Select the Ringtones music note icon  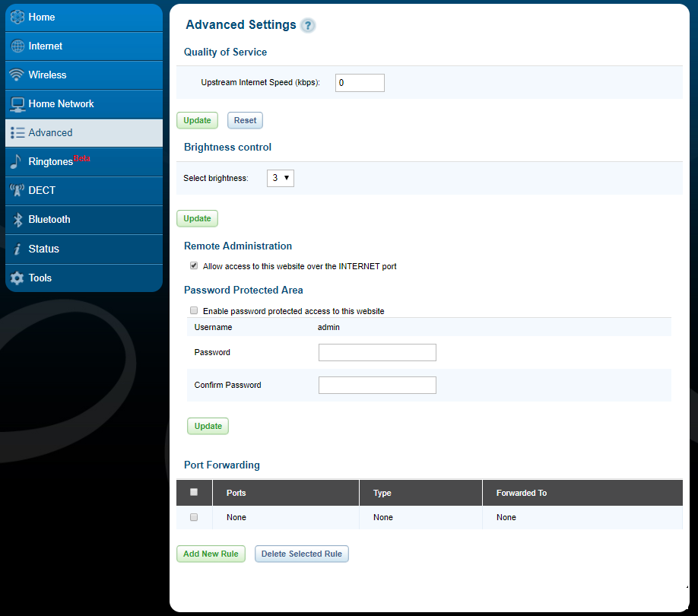[17, 161]
